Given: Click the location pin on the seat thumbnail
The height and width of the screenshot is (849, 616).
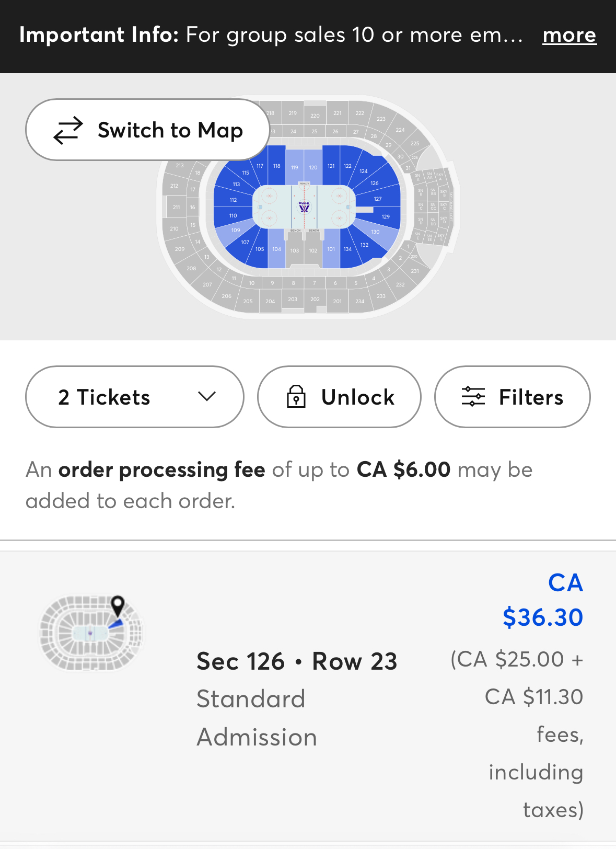Looking at the screenshot, I should click(x=118, y=605).
